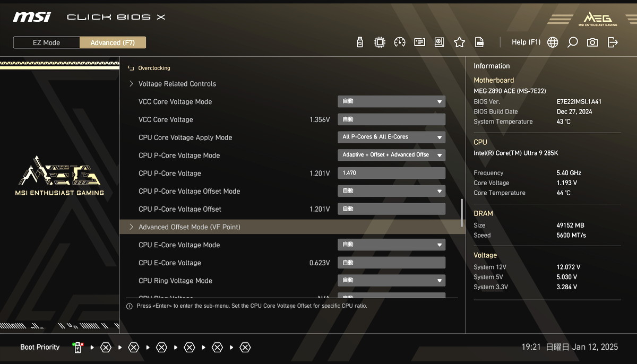Open the VCC Core Voltage Mode dropdown
637x364 pixels.
click(x=392, y=101)
